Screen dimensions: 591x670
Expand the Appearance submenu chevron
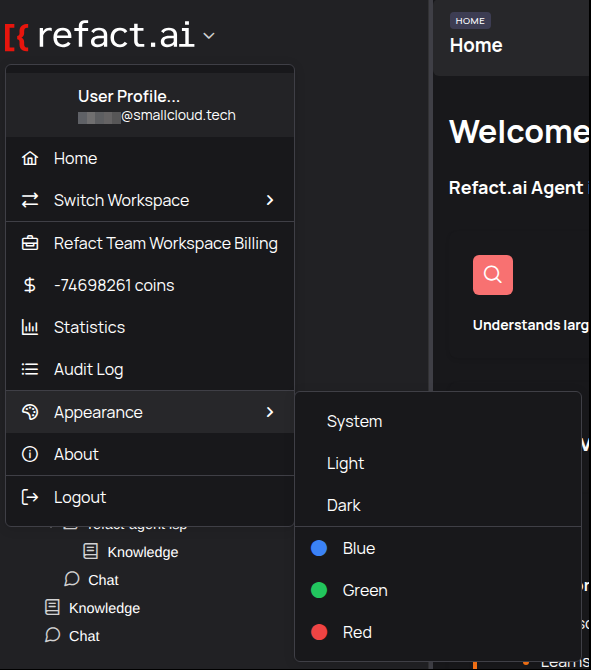pos(270,412)
